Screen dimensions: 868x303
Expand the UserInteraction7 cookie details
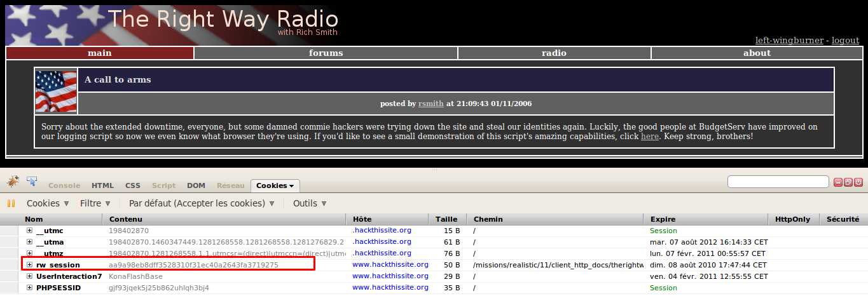coord(29,276)
